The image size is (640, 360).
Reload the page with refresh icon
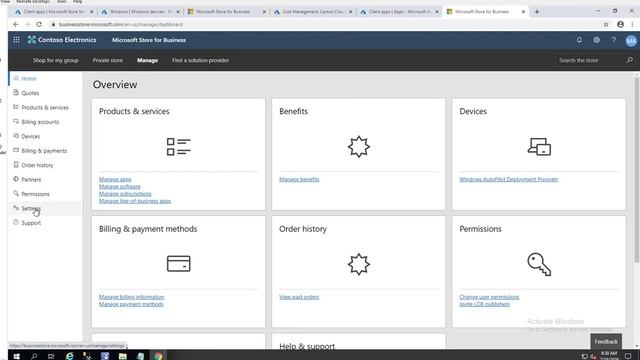click(39, 24)
